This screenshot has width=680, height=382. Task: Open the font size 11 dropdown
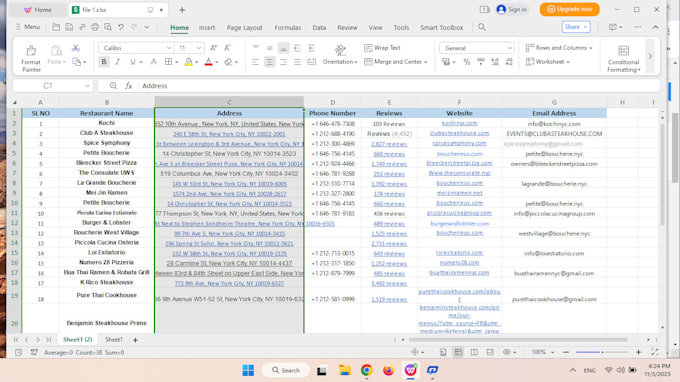pyautogui.click(x=199, y=48)
